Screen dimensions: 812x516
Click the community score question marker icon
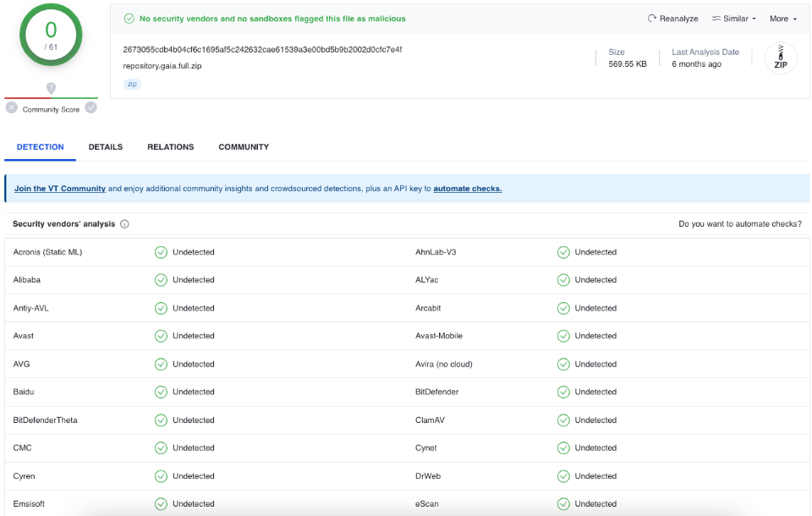[x=51, y=88]
